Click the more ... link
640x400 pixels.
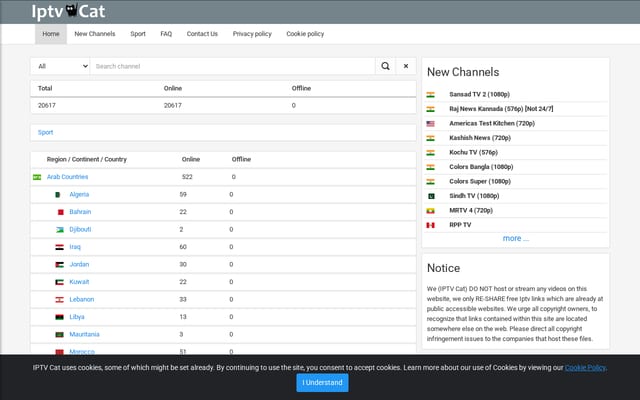click(x=516, y=238)
